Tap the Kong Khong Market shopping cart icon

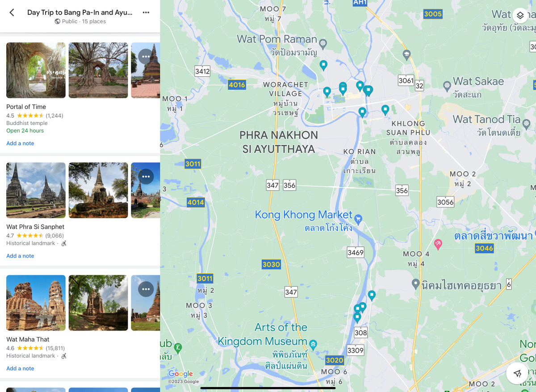[358, 218]
